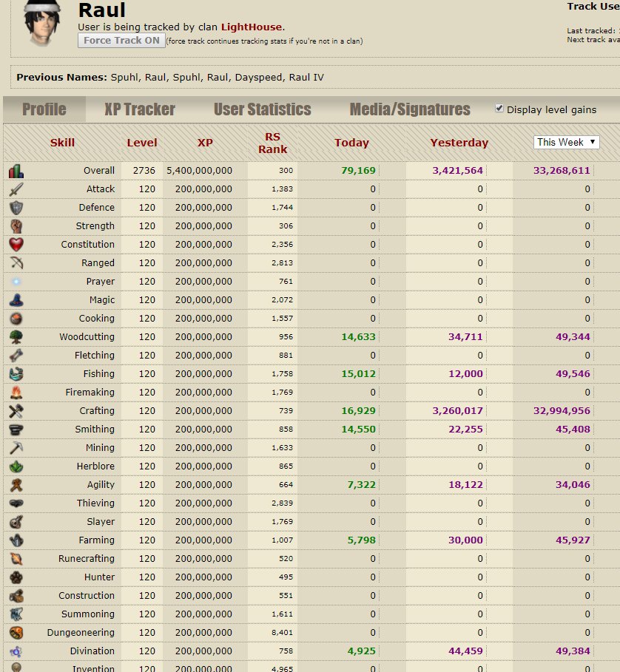Click the Force Track ON button
The width and height of the screenshot is (620, 672).
121,41
